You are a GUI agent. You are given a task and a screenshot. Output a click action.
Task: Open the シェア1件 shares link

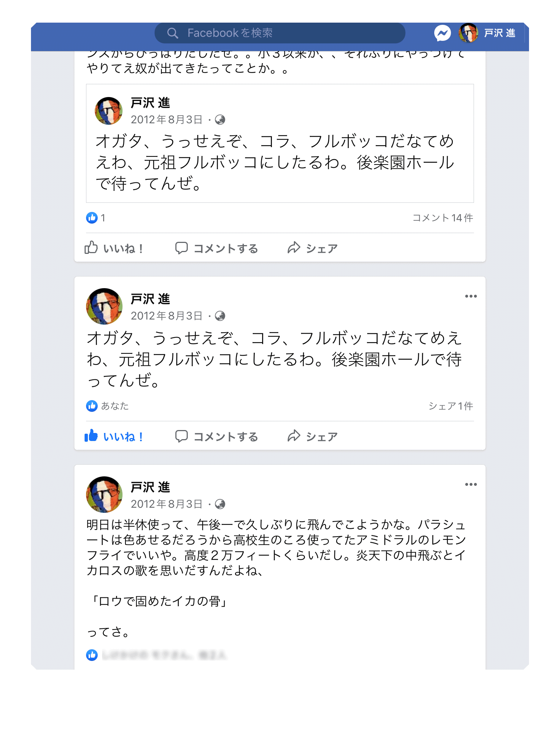coord(451,406)
